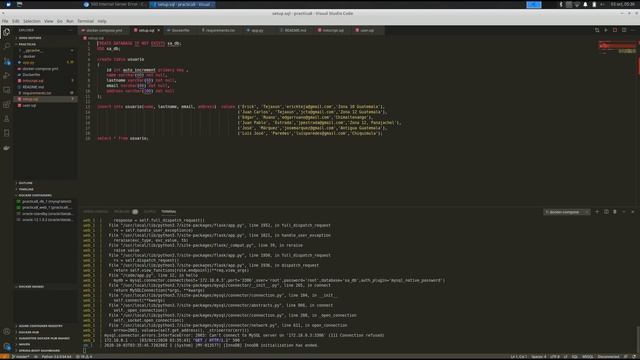Screen dimensions: 640x360
Task: Maximize terminal panel with chevron
Action: click(x=624, y=212)
